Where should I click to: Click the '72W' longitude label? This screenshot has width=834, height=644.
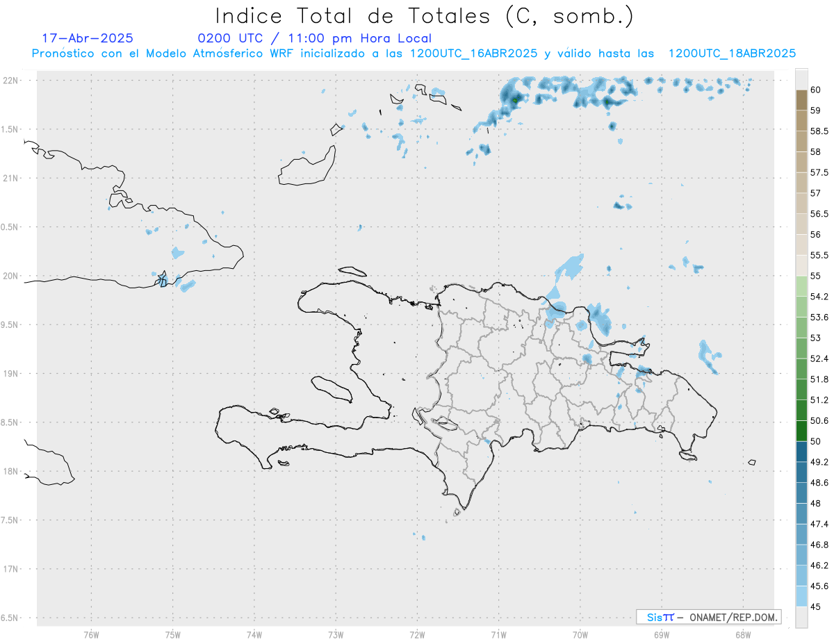[417, 634]
